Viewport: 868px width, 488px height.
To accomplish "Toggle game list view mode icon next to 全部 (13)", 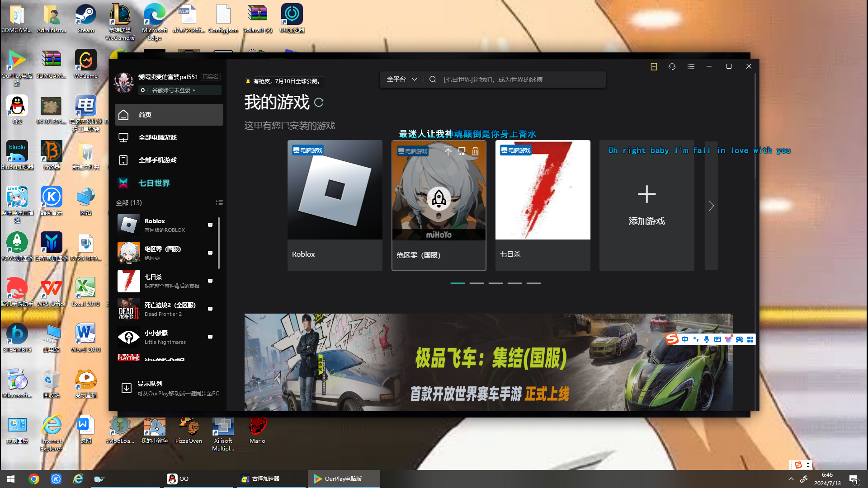I will tap(219, 202).
